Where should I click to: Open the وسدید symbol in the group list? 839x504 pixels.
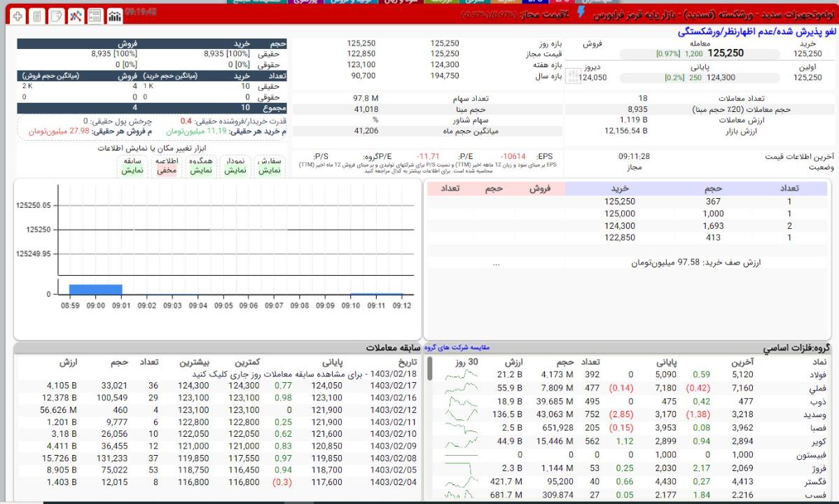point(817,414)
